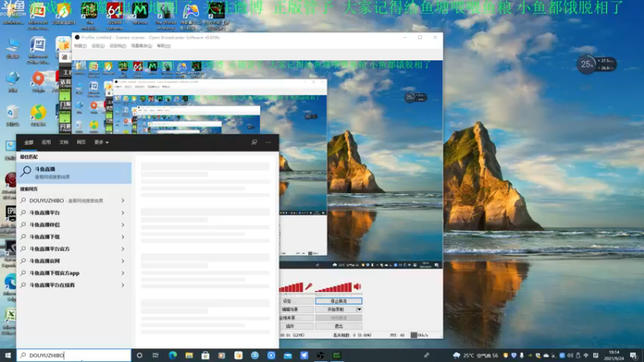644x362 pixels.
Task: Click the feedback icon in search panel header
Action: 254,142
